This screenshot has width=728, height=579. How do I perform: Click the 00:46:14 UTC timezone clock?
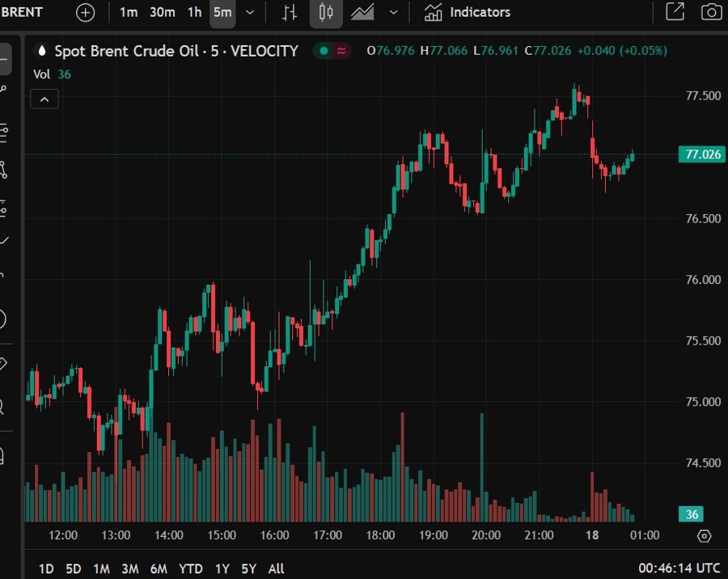click(679, 568)
